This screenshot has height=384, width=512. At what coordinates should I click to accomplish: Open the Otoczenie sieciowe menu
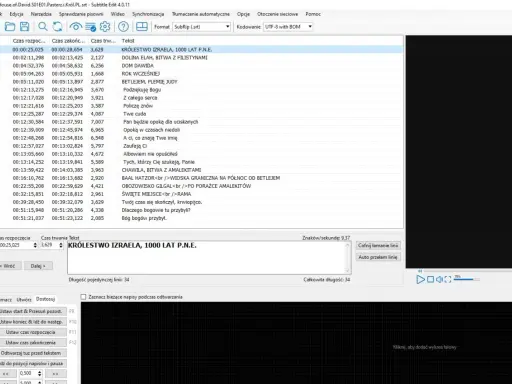[x=277, y=14]
